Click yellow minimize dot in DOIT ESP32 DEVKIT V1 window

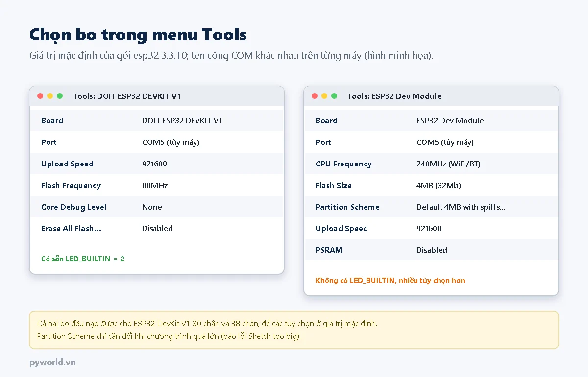50,96
